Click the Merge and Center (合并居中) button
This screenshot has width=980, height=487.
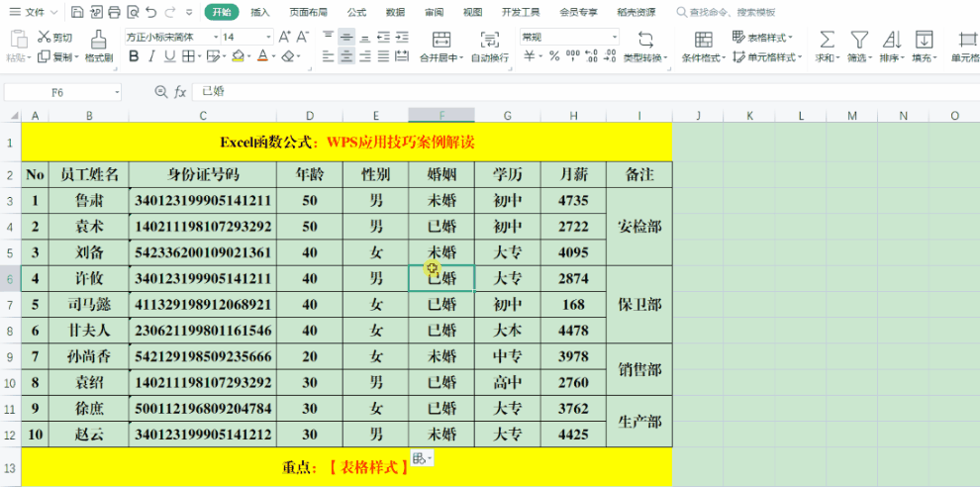(441, 47)
